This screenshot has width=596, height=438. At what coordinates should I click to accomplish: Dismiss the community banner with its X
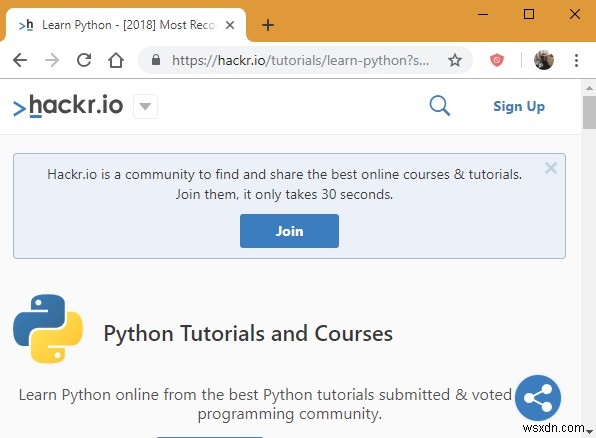[551, 168]
